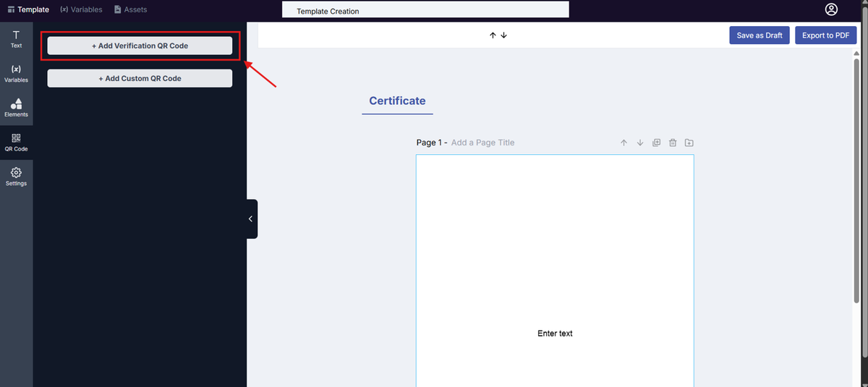Image resolution: width=868 pixels, height=387 pixels.
Task: Click Export to PDF button
Action: (825, 35)
